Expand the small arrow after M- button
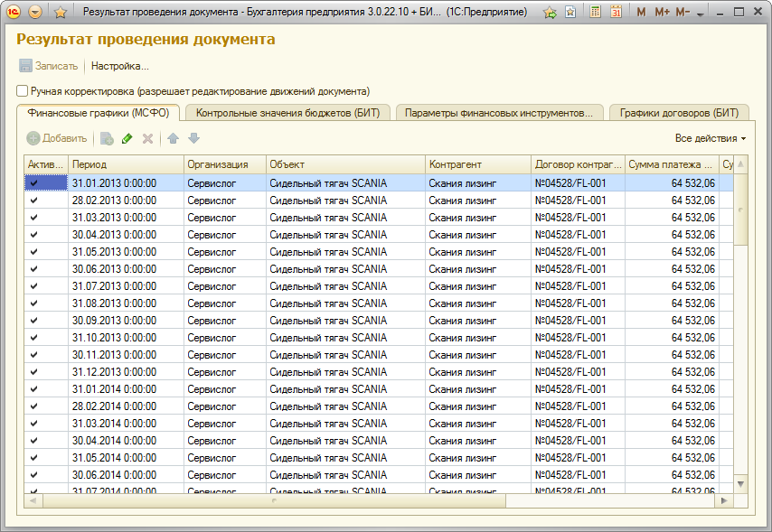 (700, 14)
